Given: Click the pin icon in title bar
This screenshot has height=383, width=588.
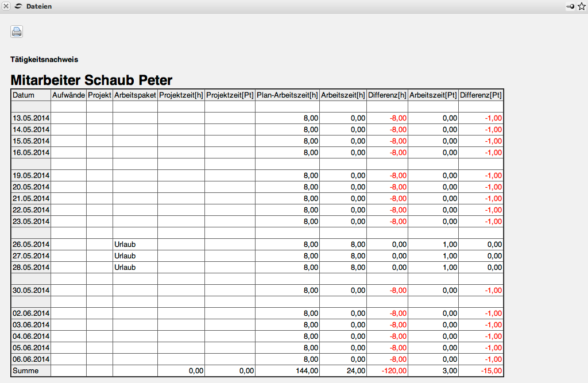Looking at the screenshot, I should 570,6.
